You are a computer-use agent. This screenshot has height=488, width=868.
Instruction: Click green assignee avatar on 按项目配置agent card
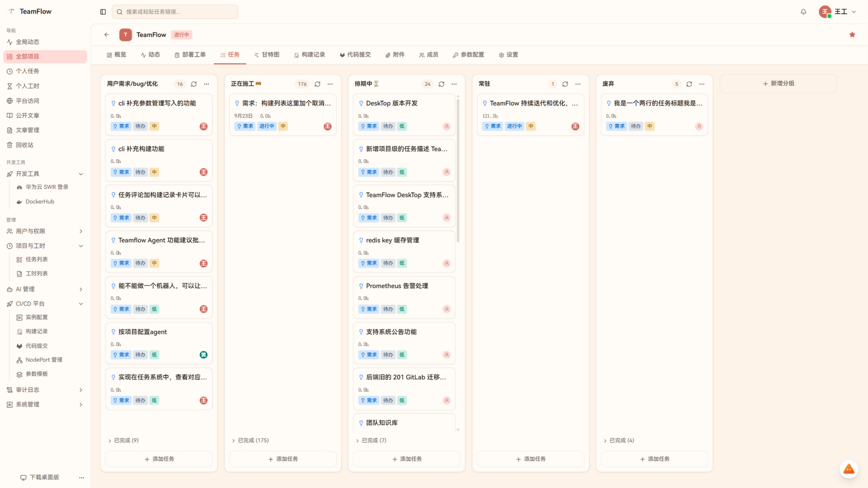[203, 355]
